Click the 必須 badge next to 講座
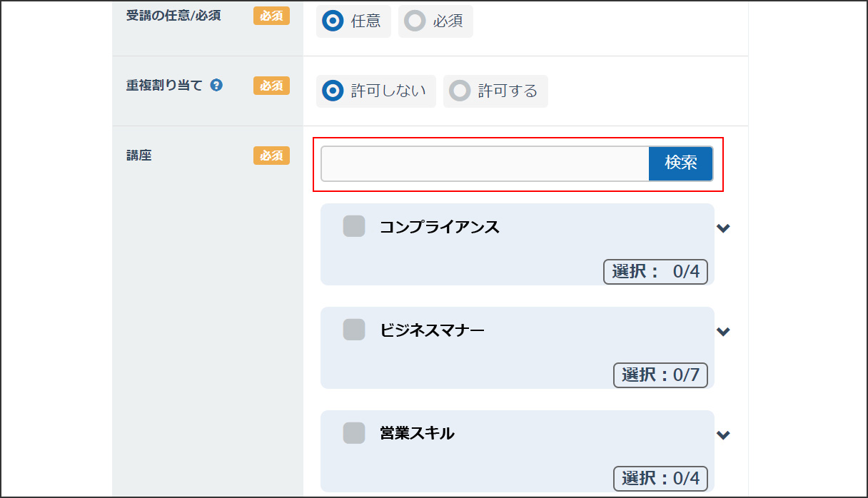 click(271, 156)
